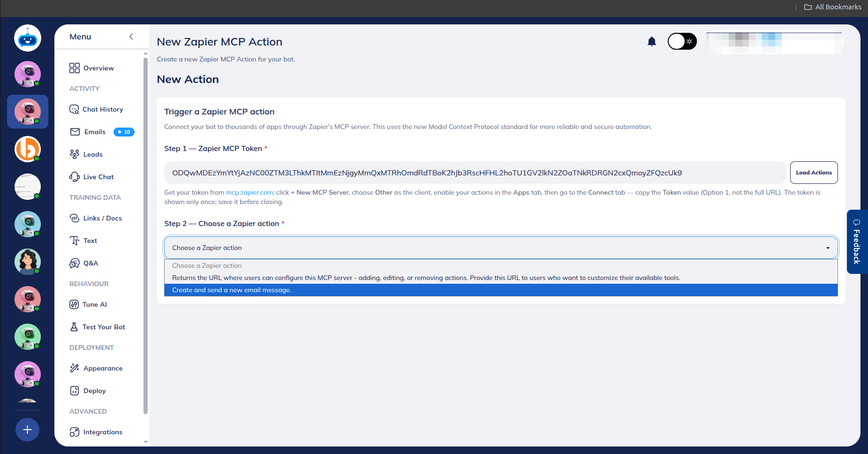
Task: Click the Test Your Bot flask icon
Action: tap(74, 327)
